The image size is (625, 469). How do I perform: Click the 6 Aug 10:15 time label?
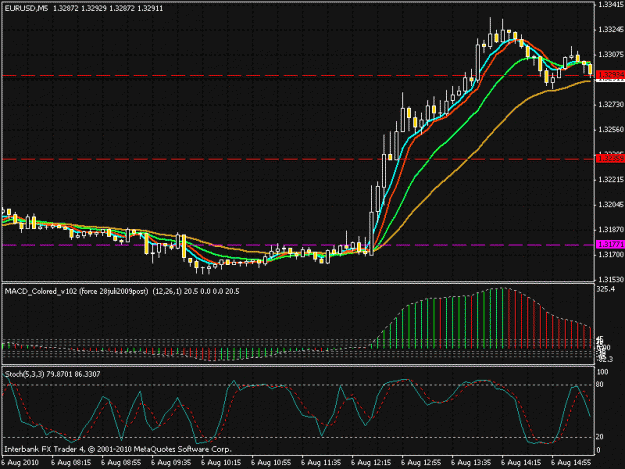coord(221,463)
